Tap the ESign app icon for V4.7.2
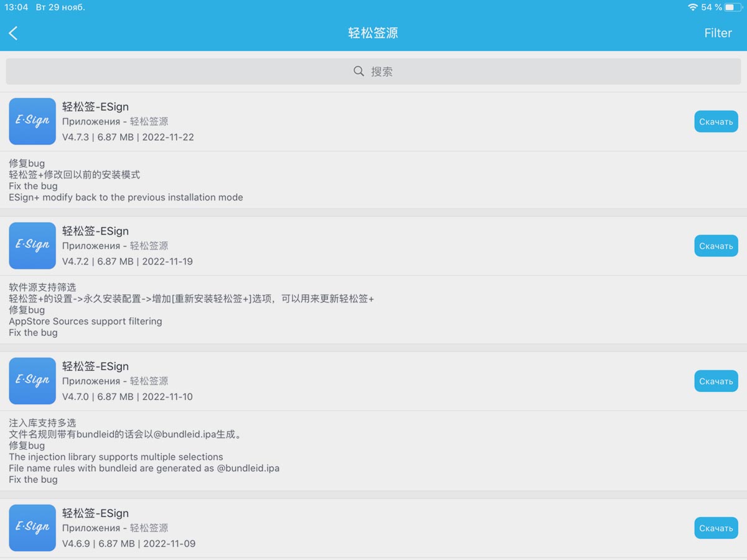 [32, 246]
